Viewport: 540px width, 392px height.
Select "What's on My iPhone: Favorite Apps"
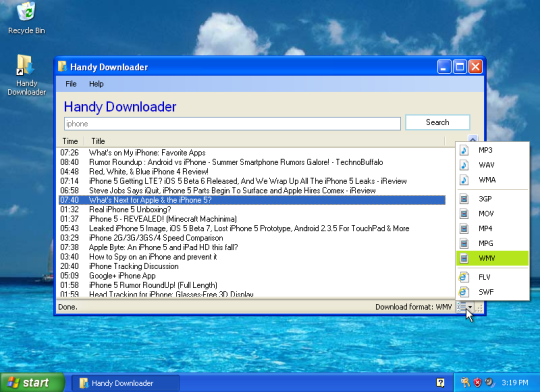[252, 153]
